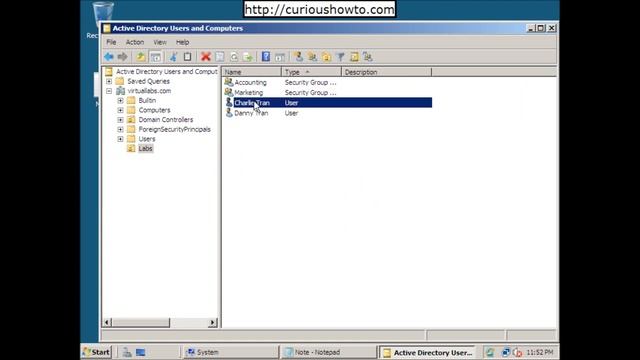Viewport: 640px width, 360px height.
Task: Click the red X Delete icon
Action: tap(206, 57)
